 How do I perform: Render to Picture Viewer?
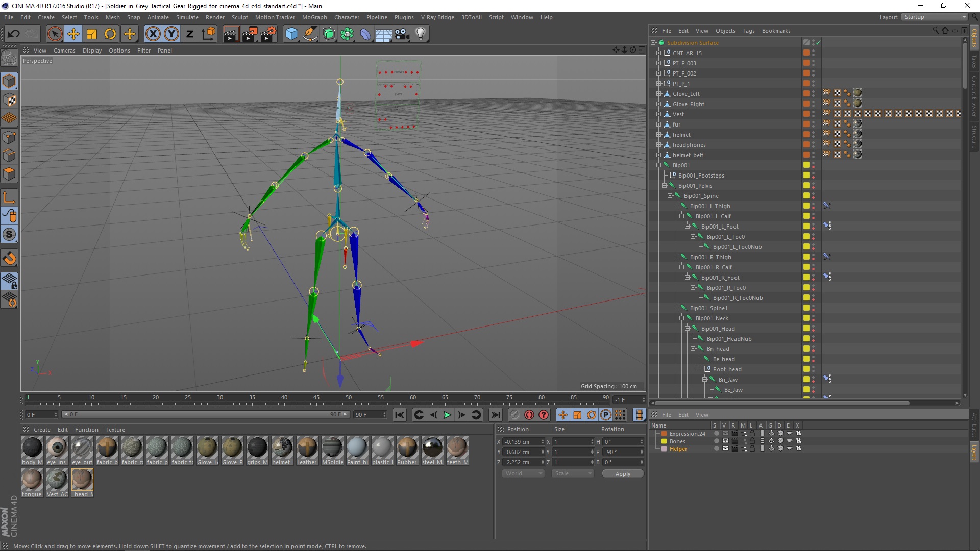(x=250, y=34)
